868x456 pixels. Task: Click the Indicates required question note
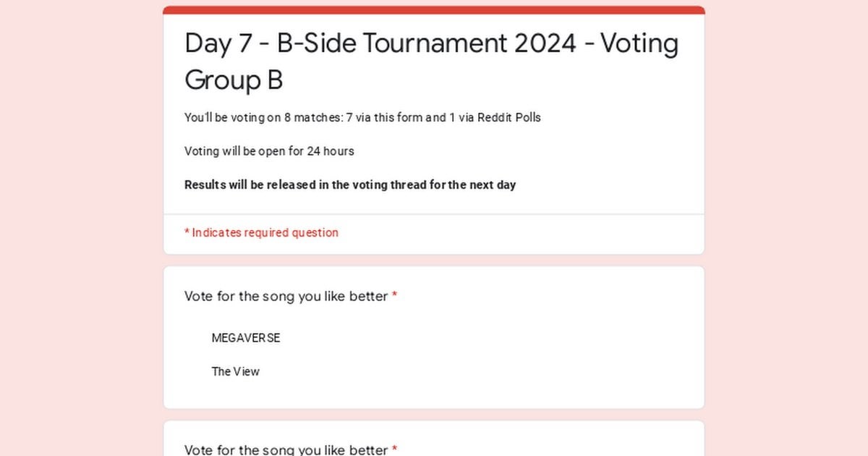click(265, 232)
